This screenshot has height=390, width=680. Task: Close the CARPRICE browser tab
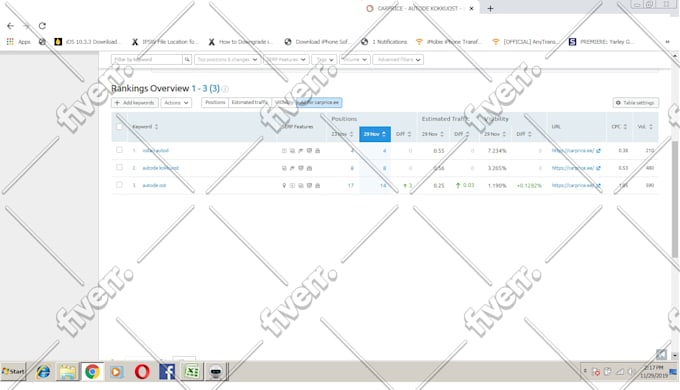click(471, 8)
